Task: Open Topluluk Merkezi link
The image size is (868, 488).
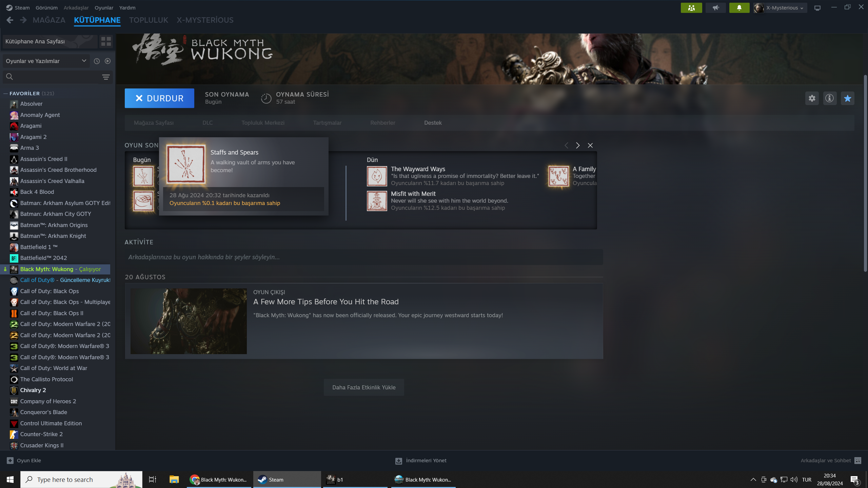Action: (x=263, y=123)
